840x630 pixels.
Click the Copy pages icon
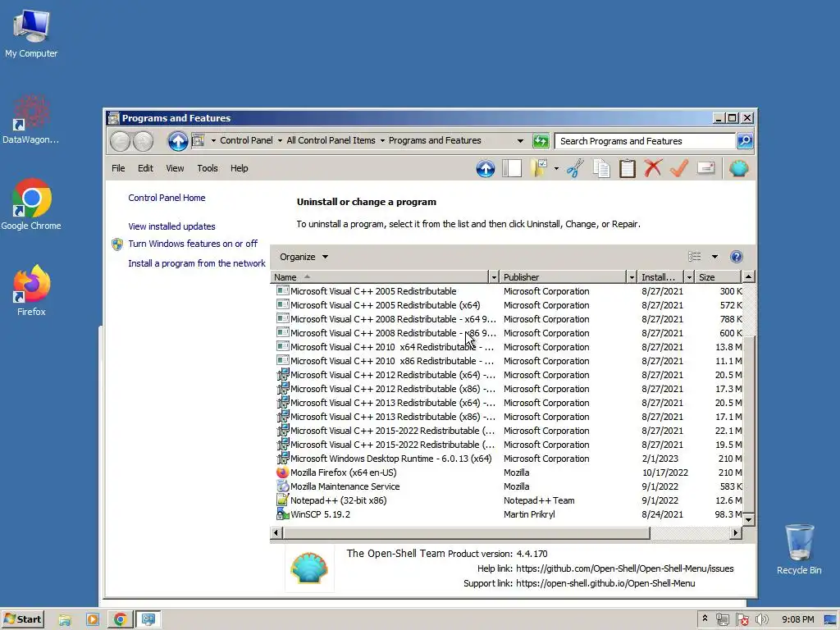pos(601,169)
